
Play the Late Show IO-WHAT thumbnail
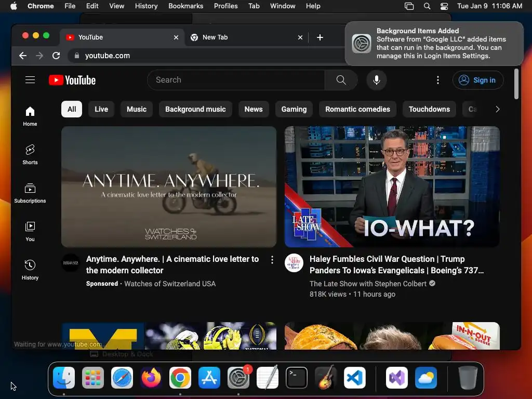(x=392, y=187)
